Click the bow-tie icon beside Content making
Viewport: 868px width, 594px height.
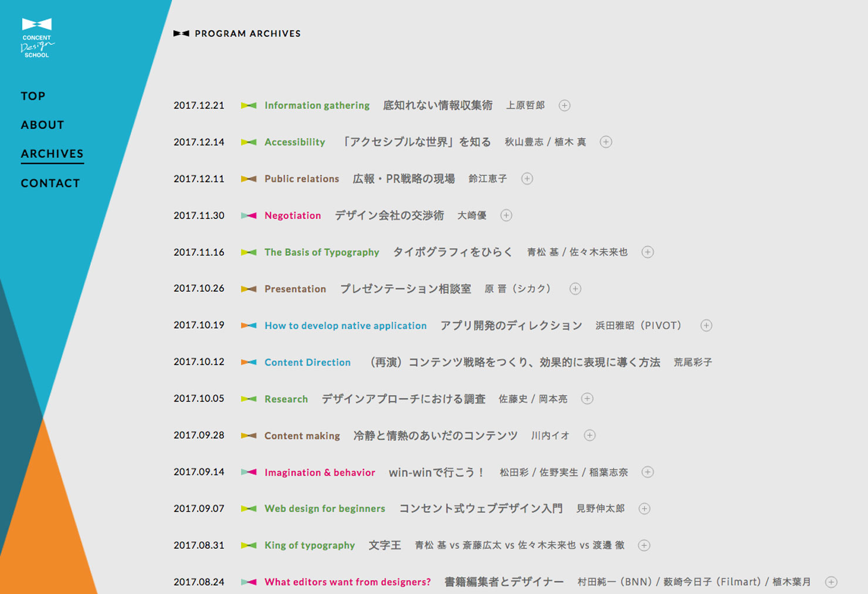(249, 436)
